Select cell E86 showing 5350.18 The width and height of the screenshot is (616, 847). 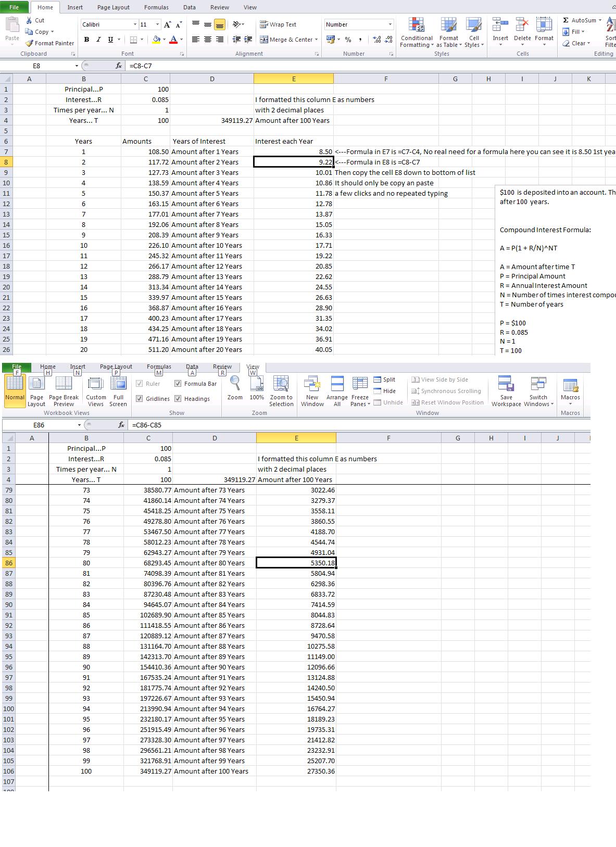tap(296, 563)
